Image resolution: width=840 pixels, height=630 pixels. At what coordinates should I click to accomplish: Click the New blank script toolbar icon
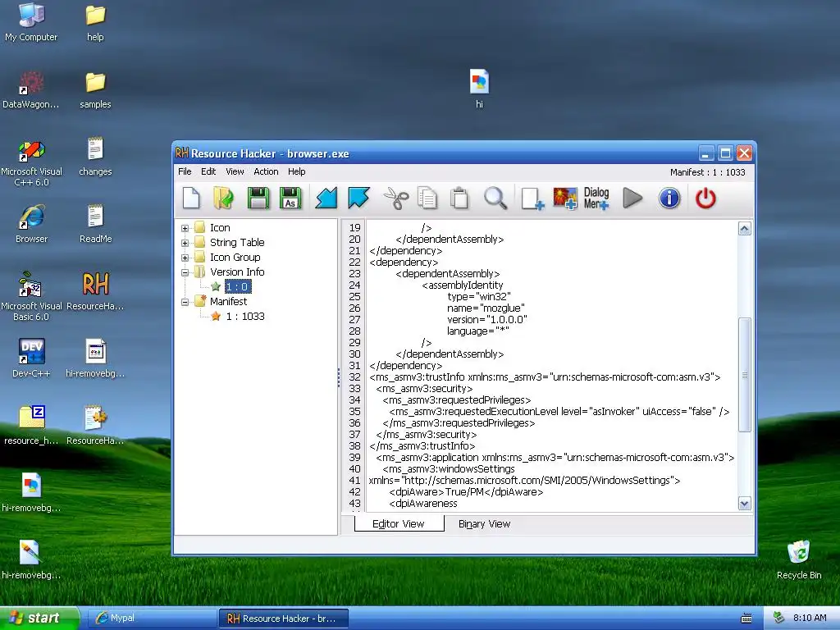[x=191, y=199]
